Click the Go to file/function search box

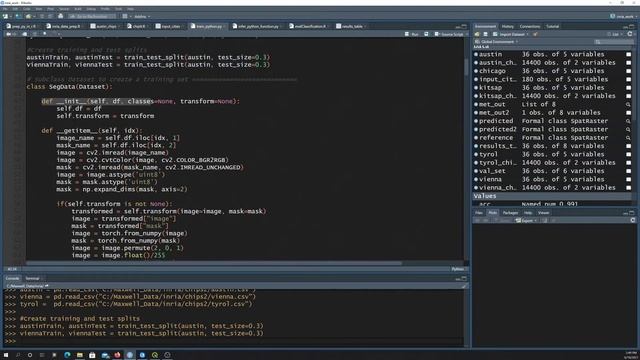point(91,16)
